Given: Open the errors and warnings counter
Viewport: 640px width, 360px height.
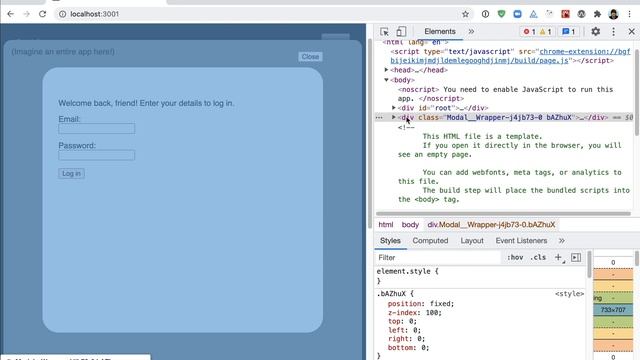Looking at the screenshot, I should [537, 31].
